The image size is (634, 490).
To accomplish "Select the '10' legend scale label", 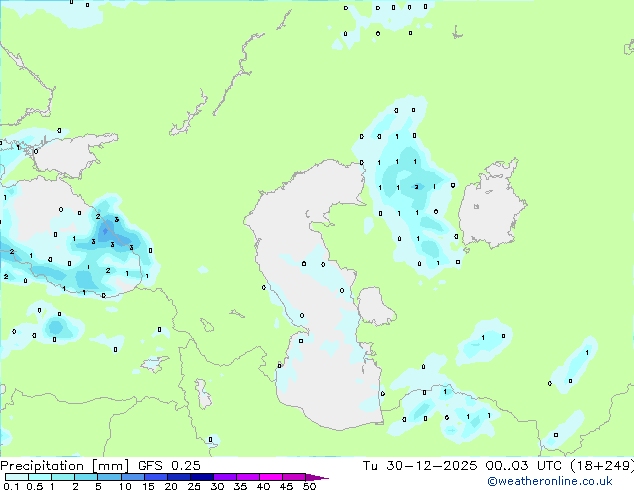I will click(125, 486).
